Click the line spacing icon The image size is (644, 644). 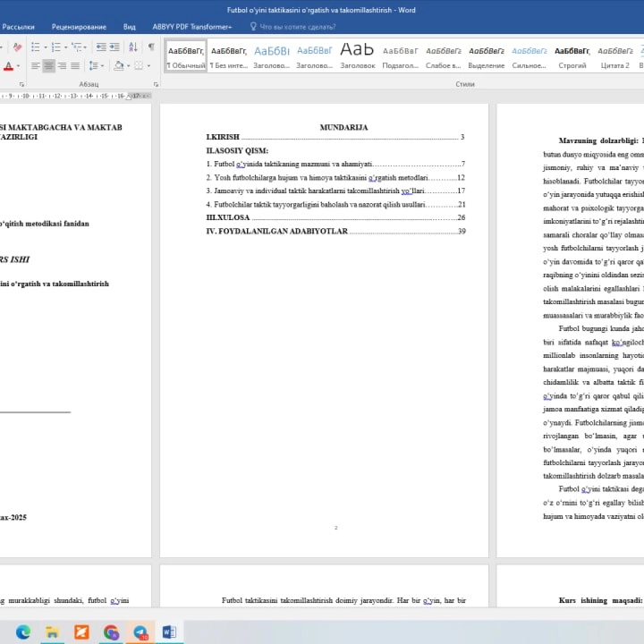(94, 65)
